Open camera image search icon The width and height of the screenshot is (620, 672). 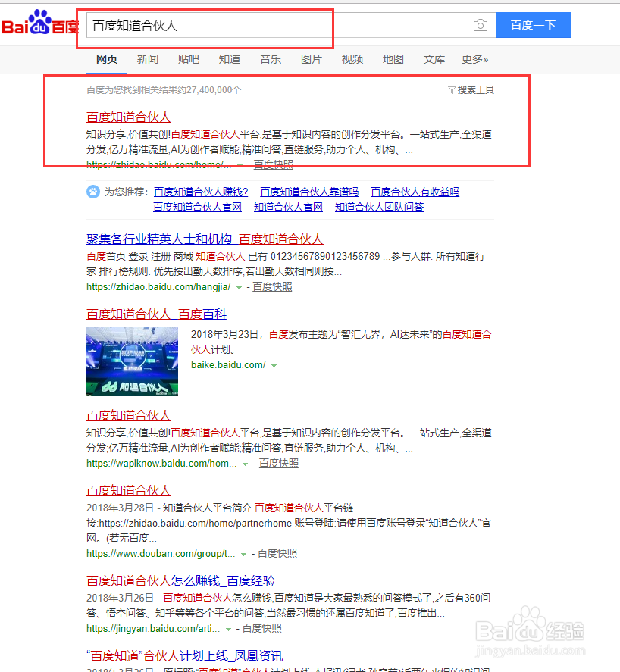click(481, 25)
